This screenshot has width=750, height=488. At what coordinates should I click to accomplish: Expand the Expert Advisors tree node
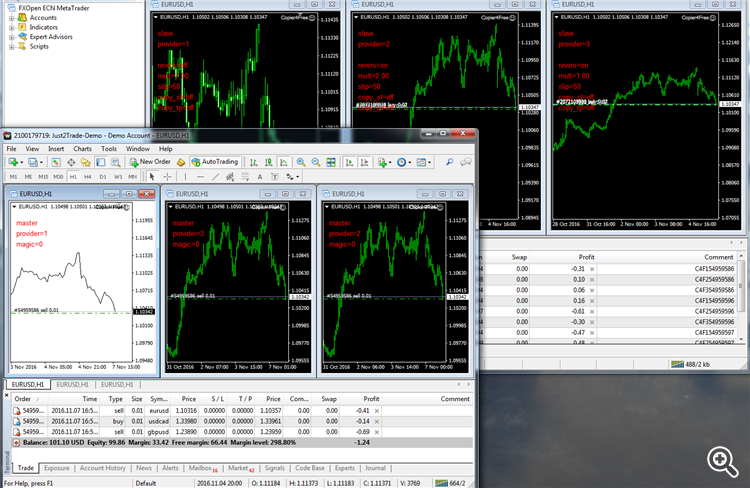coord(11,37)
